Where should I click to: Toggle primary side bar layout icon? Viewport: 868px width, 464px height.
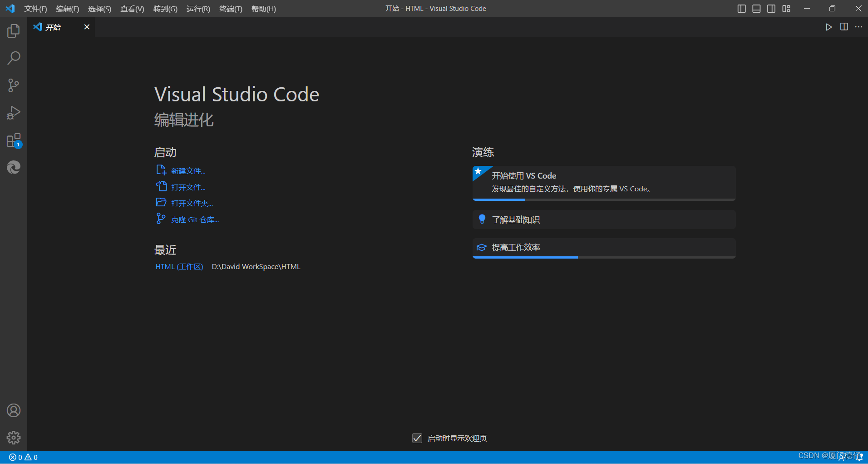741,9
